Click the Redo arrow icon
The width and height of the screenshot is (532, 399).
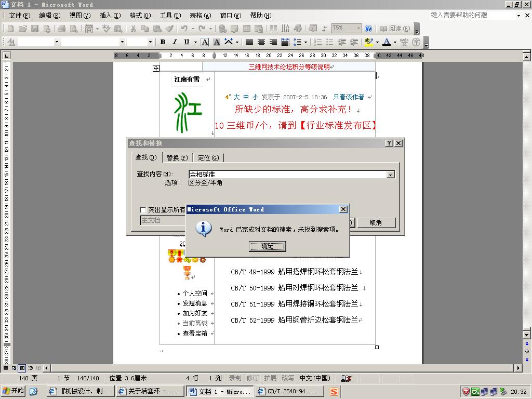(x=202, y=29)
